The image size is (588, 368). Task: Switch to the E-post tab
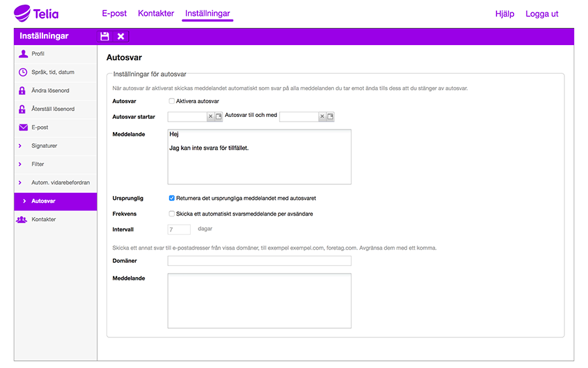[114, 14]
